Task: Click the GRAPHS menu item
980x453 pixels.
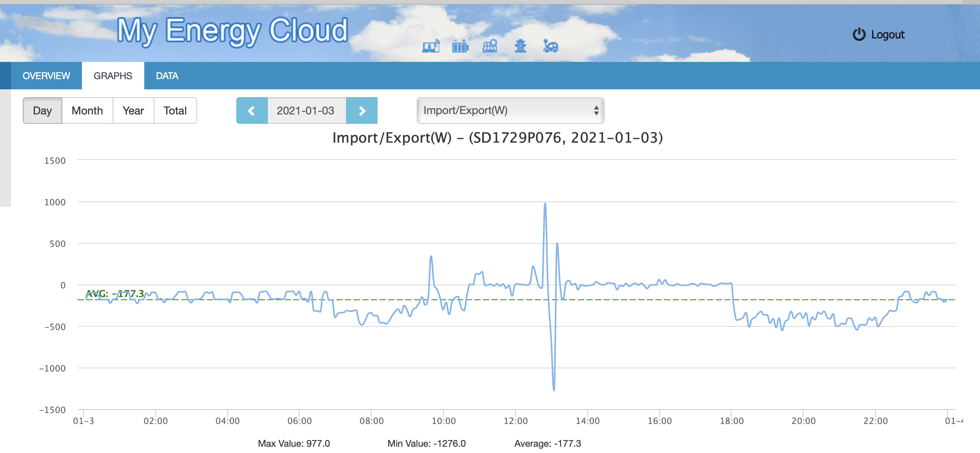Action: click(113, 76)
